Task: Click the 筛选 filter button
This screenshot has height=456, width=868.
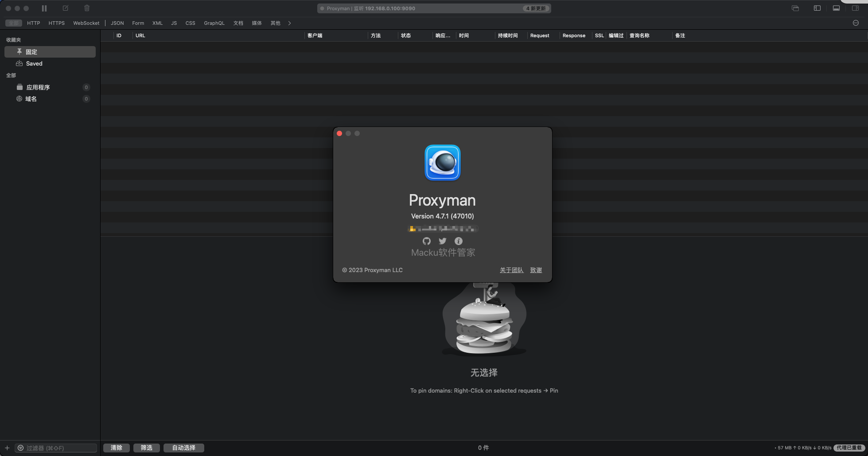Action: (147, 448)
